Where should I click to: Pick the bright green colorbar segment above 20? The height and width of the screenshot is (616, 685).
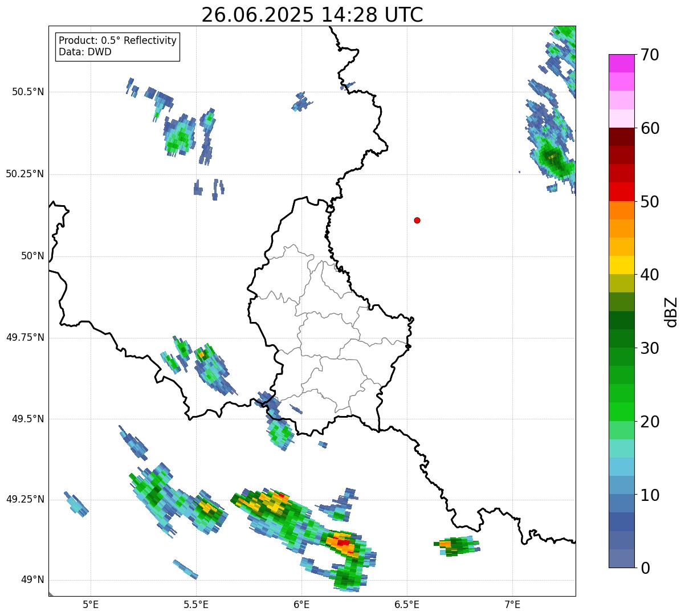click(621, 411)
